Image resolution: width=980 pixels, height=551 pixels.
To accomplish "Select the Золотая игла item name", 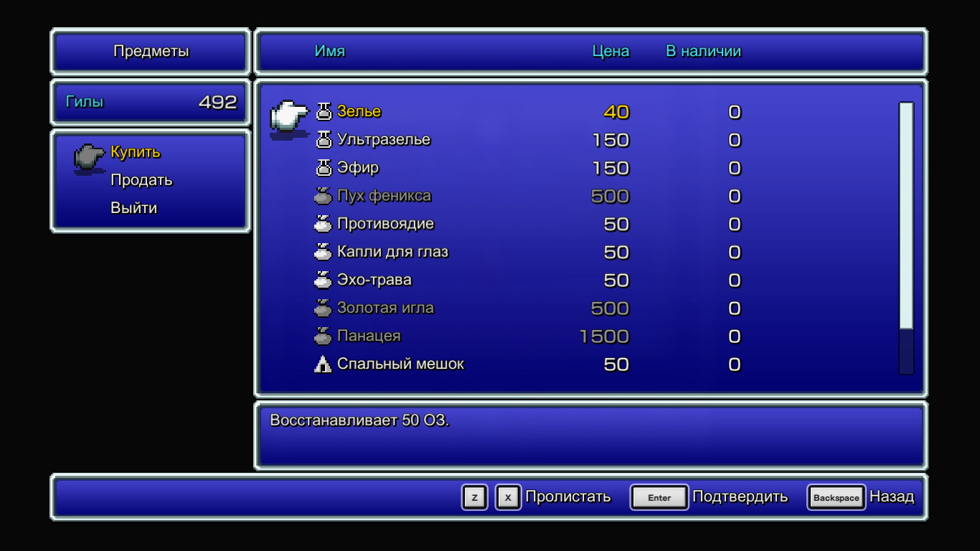I will (x=385, y=307).
